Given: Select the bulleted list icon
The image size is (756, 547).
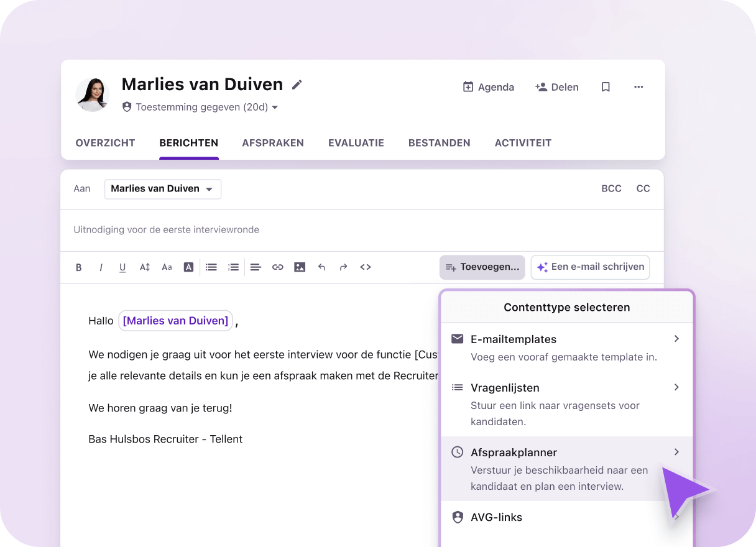Looking at the screenshot, I should [211, 267].
